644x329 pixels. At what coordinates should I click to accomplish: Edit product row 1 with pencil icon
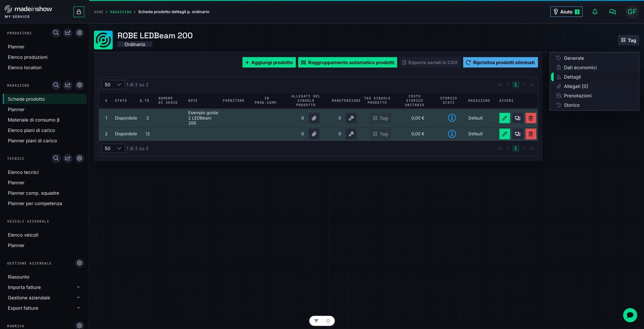504,118
